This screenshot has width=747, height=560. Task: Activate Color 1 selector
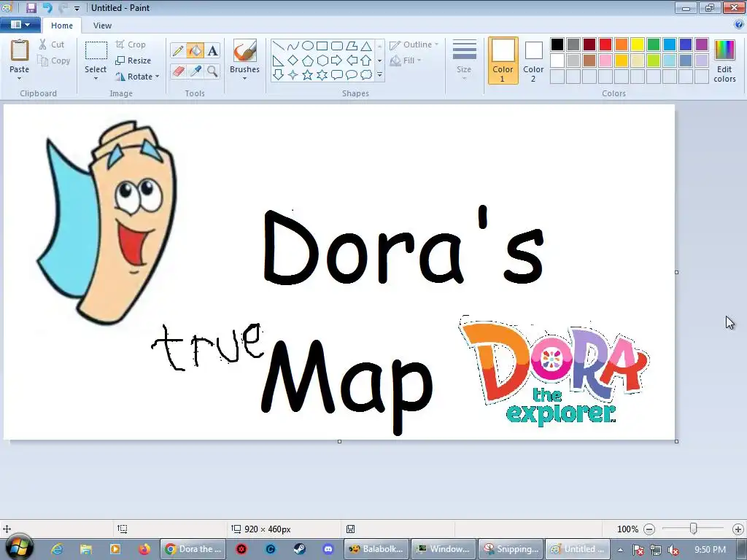click(503, 61)
